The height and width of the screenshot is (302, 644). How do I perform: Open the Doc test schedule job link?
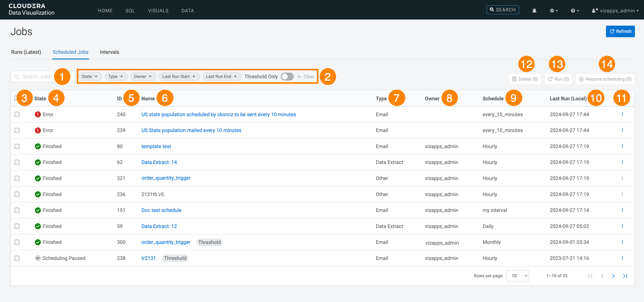pyautogui.click(x=161, y=210)
